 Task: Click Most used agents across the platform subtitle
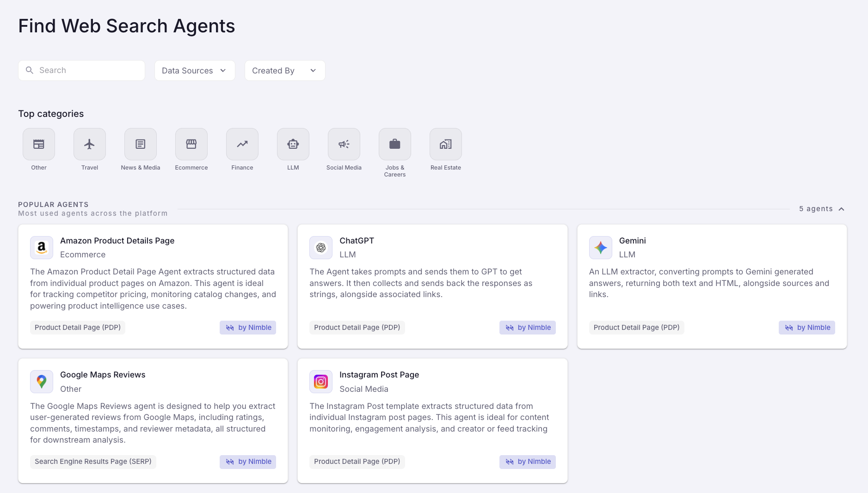coord(93,213)
